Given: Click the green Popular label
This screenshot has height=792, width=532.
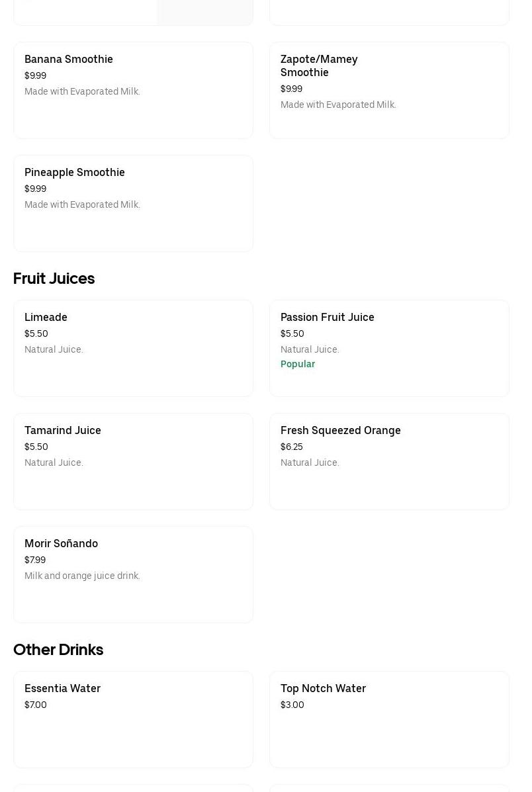Looking at the screenshot, I should click(298, 365).
